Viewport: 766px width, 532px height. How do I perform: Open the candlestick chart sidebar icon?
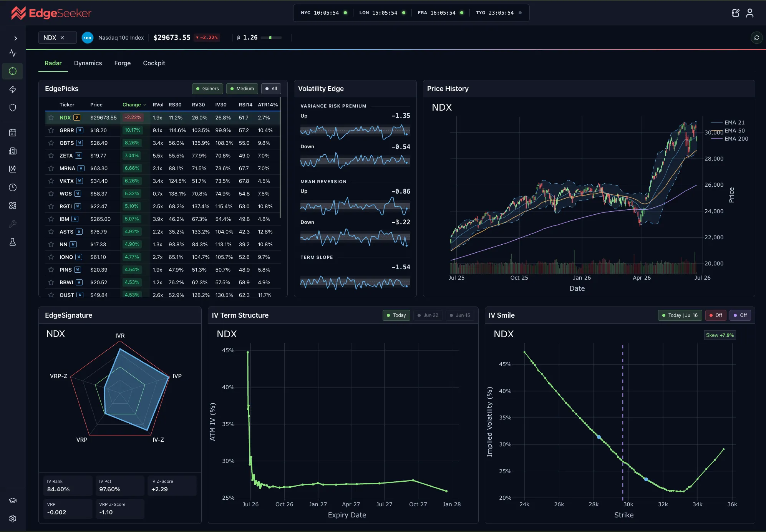point(13,169)
